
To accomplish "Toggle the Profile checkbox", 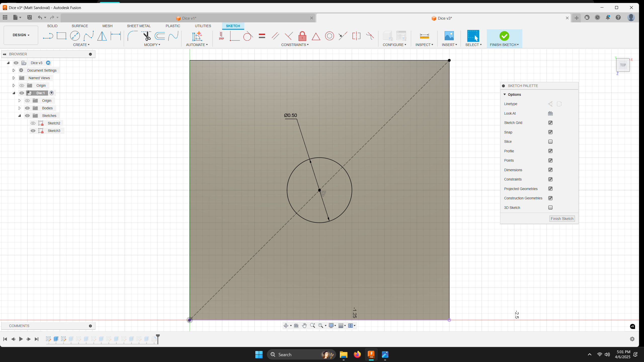I will tap(550, 151).
